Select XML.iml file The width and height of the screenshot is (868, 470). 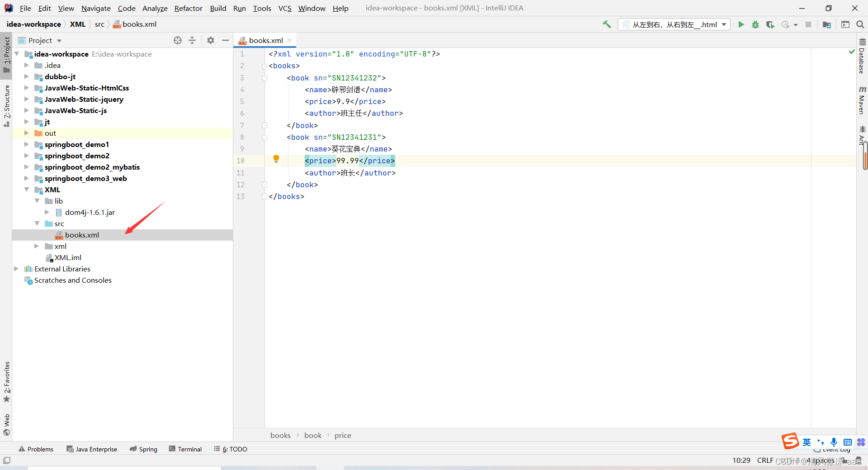pos(68,257)
